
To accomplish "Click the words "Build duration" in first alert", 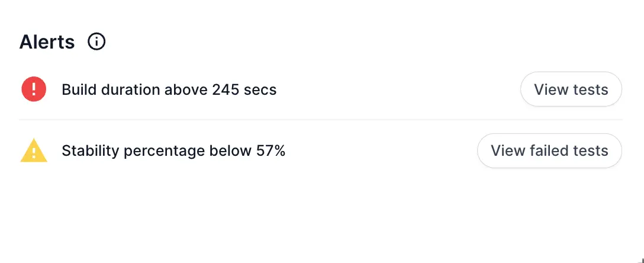I will 111,90.
